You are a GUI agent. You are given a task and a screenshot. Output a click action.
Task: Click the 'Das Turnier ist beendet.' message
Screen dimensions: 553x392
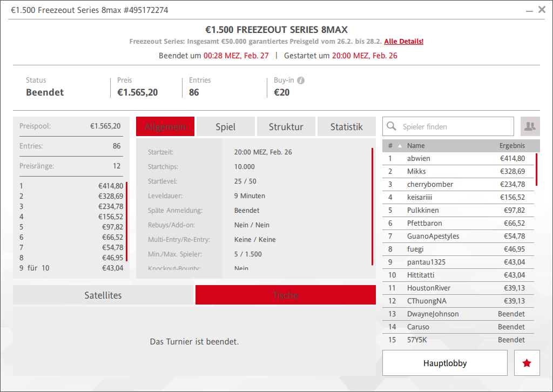(x=194, y=342)
